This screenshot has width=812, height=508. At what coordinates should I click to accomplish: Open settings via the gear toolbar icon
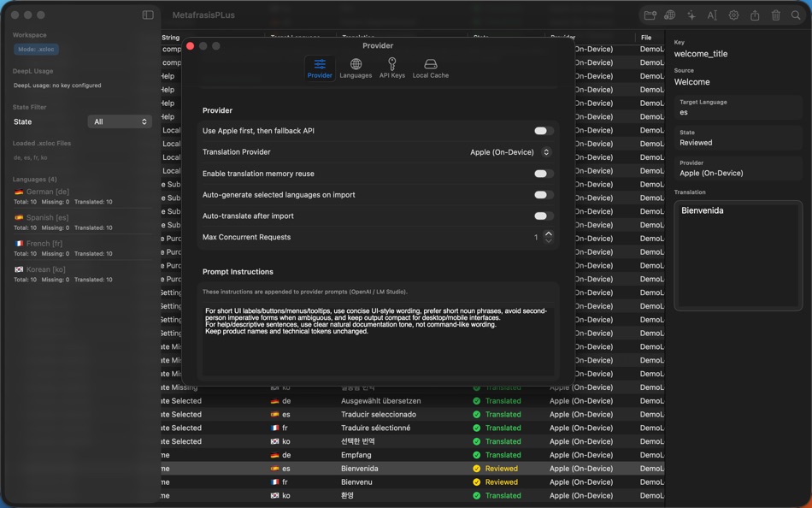point(733,15)
